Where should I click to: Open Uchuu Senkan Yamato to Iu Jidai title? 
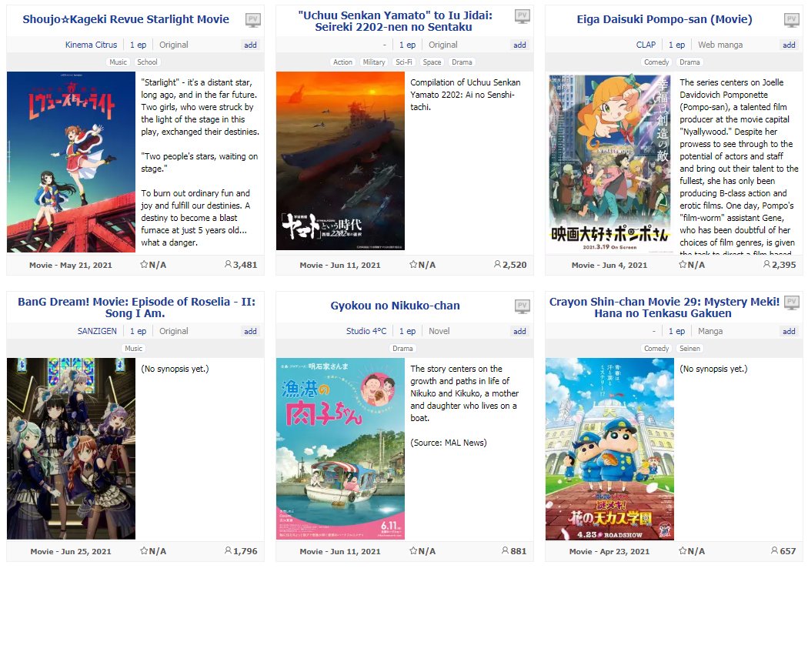click(395, 21)
